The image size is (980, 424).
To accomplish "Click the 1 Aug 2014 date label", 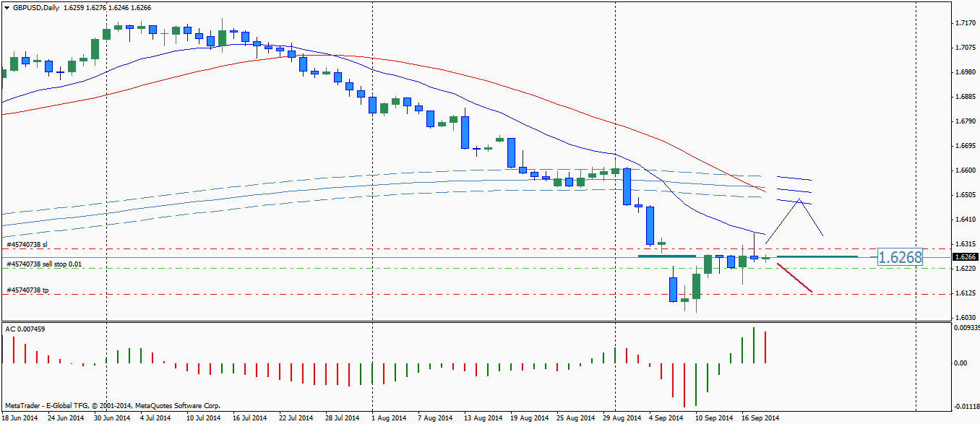I will pyautogui.click(x=388, y=418).
